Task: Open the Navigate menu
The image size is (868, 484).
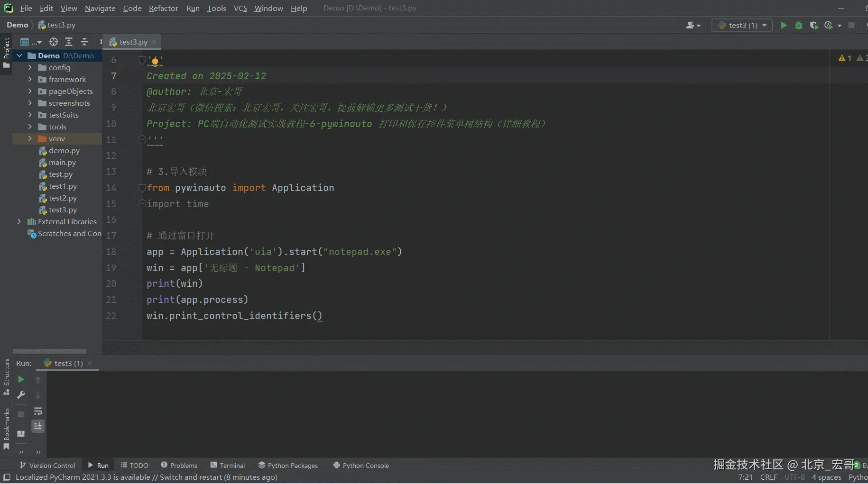Action: tap(100, 8)
